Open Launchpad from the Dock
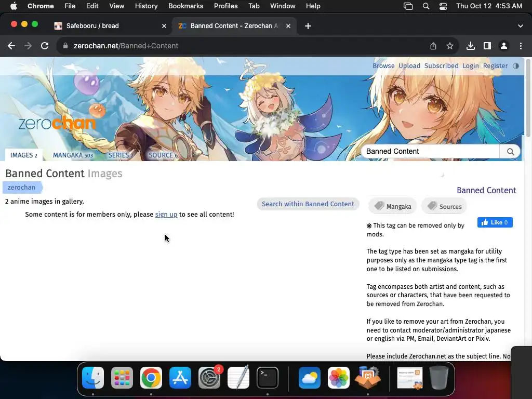Image resolution: width=532 pixels, height=399 pixels. pos(122,378)
